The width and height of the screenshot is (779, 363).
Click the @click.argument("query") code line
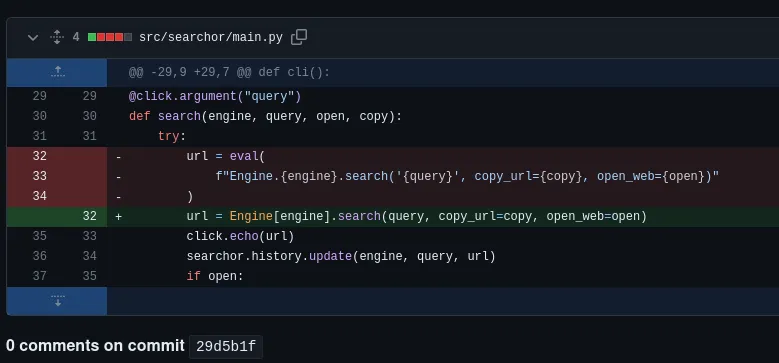(215, 96)
